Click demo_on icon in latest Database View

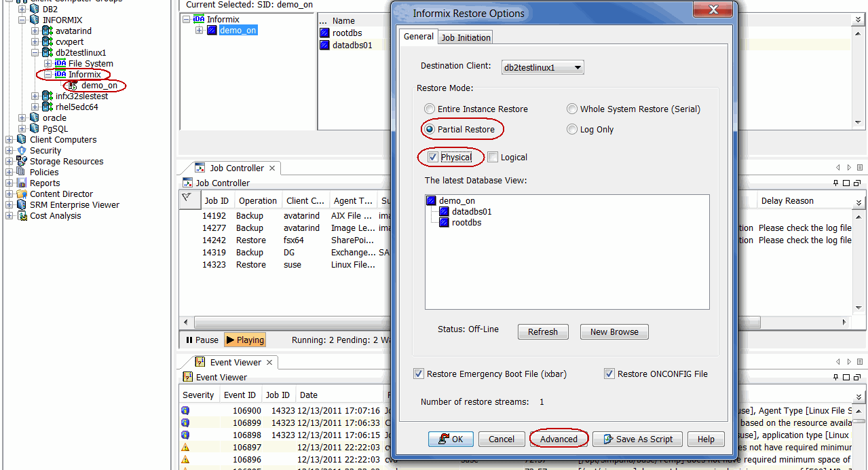[x=431, y=201]
